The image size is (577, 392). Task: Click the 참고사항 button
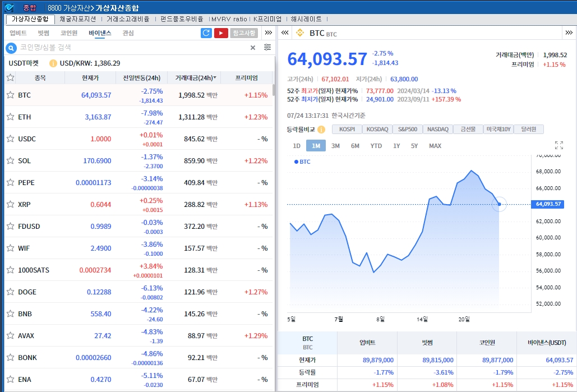(x=244, y=33)
